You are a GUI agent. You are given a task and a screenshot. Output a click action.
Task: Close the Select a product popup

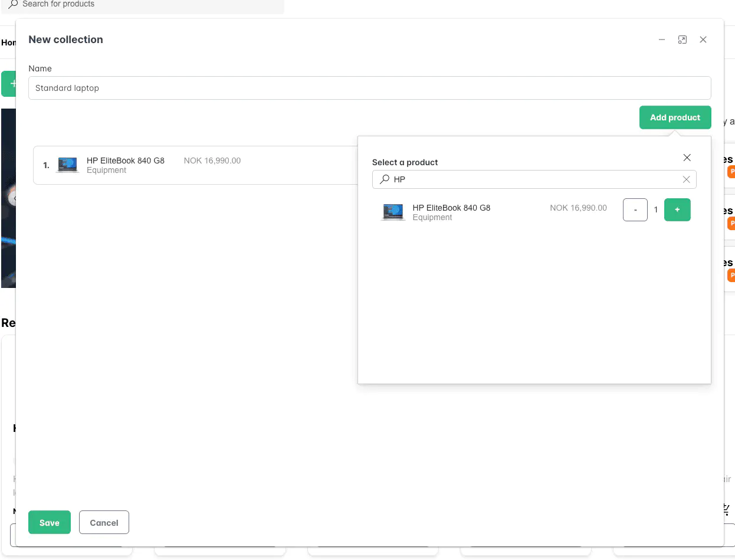687,158
